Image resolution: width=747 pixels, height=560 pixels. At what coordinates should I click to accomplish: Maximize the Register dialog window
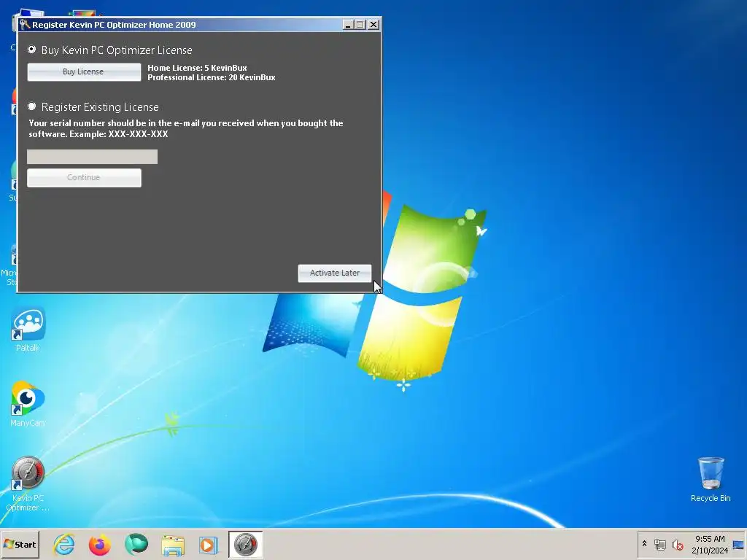tap(360, 25)
